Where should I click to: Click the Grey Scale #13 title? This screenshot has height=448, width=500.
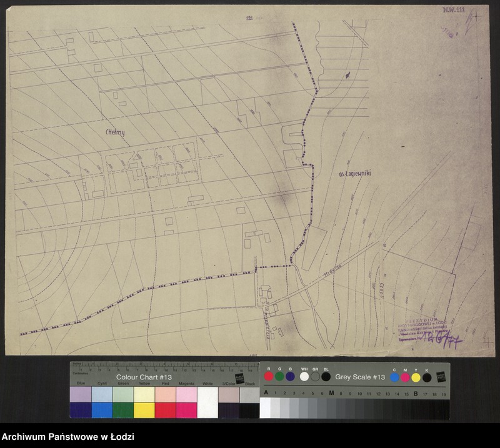[360, 377]
